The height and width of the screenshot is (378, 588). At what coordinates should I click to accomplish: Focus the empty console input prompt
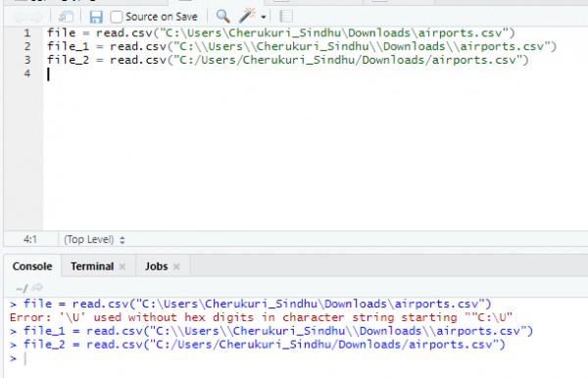pos(25,358)
